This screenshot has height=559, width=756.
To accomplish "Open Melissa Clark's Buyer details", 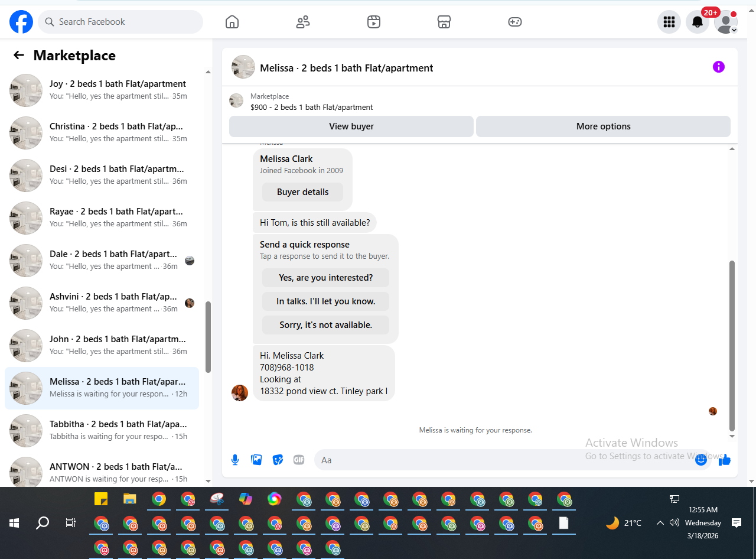I will tap(302, 192).
